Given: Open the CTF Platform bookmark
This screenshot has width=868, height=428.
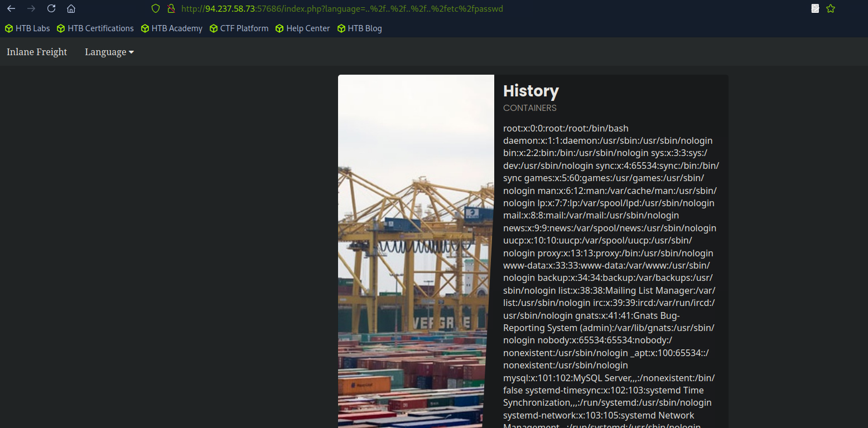Looking at the screenshot, I should (x=239, y=28).
